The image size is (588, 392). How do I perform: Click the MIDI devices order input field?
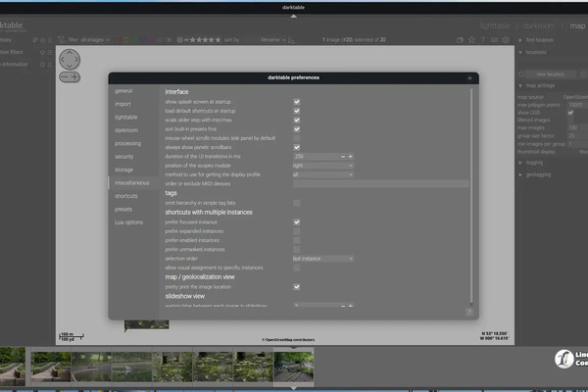[x=381, y=184]
